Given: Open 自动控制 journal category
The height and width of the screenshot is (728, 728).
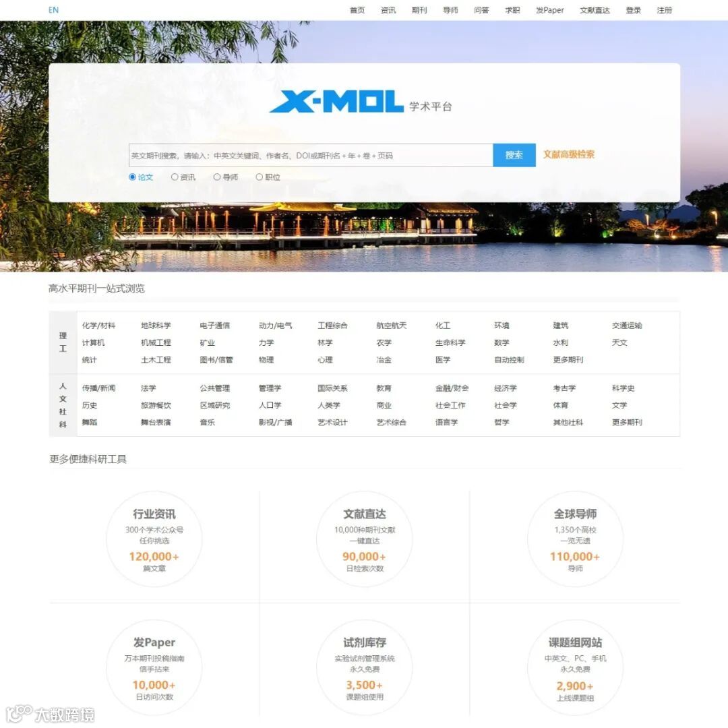Looking at the screenshot, I should [x=510, y=360].
